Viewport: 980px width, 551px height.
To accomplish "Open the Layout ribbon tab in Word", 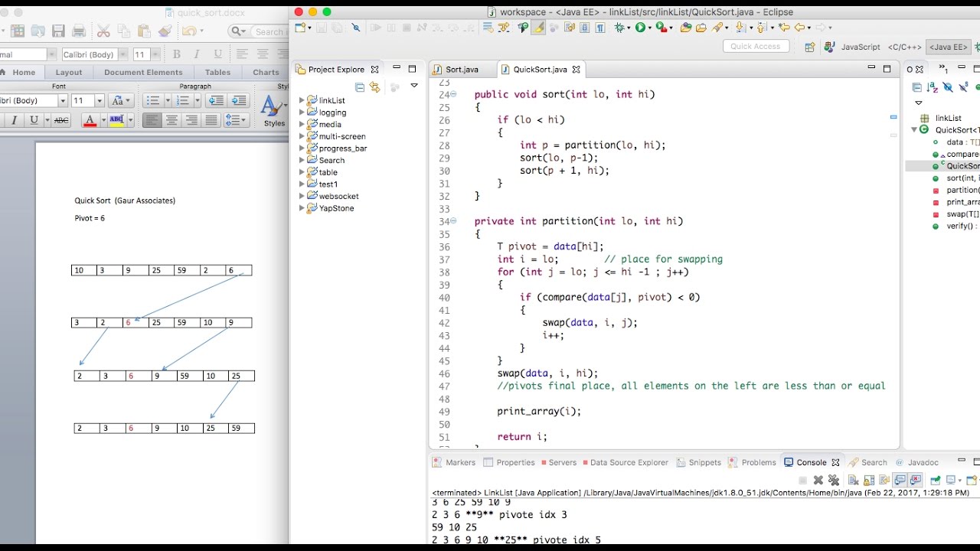I will point(68,72).
